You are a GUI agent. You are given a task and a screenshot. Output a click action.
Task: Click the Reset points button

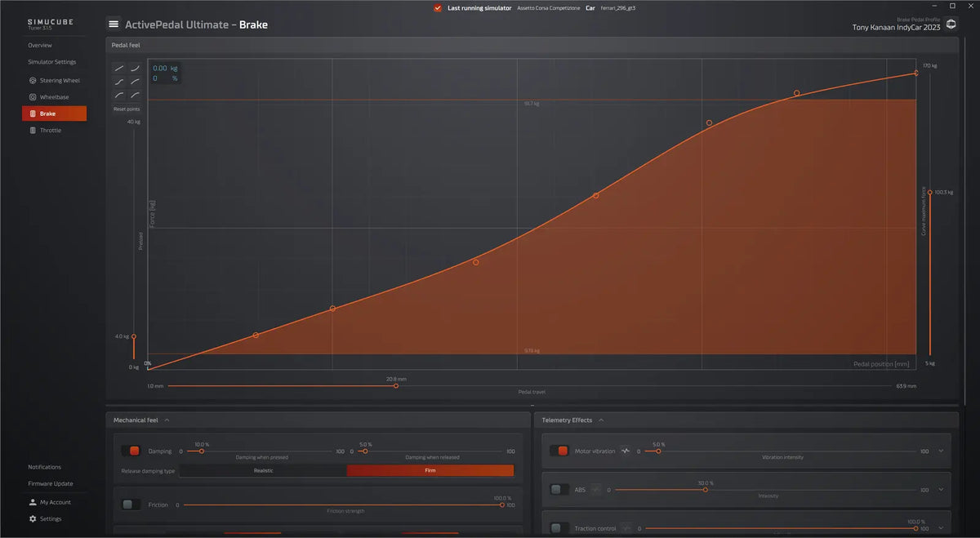pyautogui.click(x=127, y=109)
